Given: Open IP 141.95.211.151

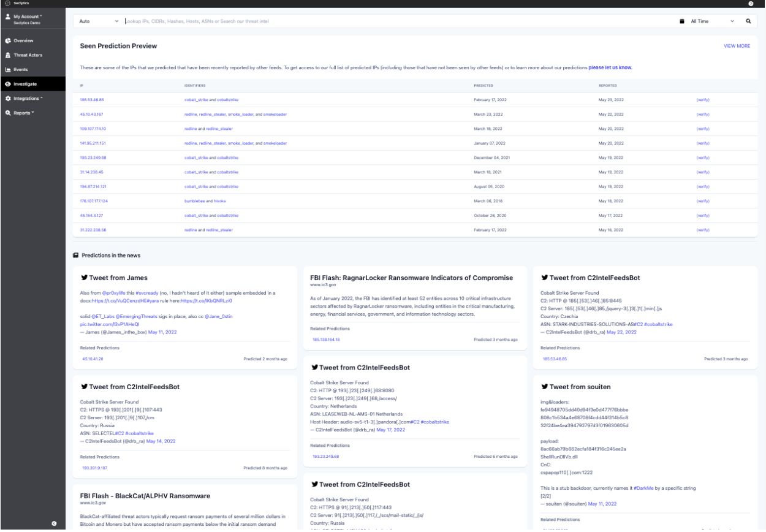Looking at the screenshot, I should click(x=93, y=143).
